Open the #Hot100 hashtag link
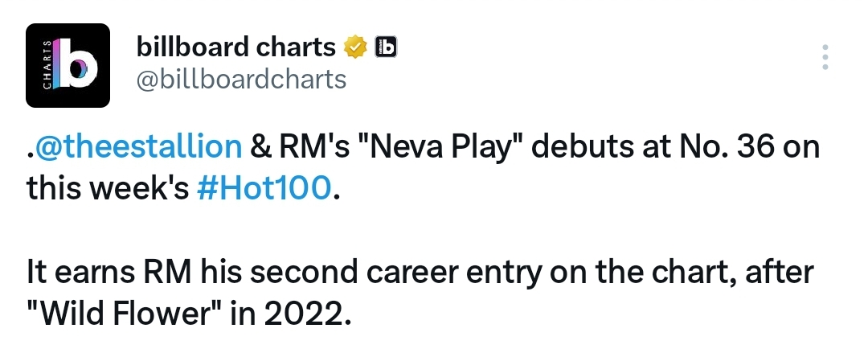This screenshot has height=349, width=868. (264, 188)
